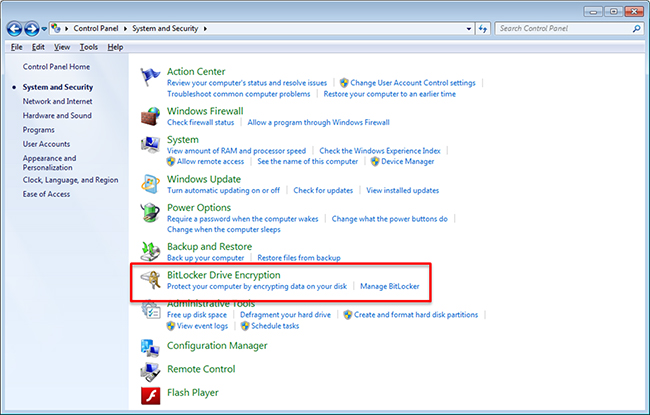The height and width of the screenshot is (415, 650).
Task: Expand the address bar history dropdown
Action: pos(469,29)
